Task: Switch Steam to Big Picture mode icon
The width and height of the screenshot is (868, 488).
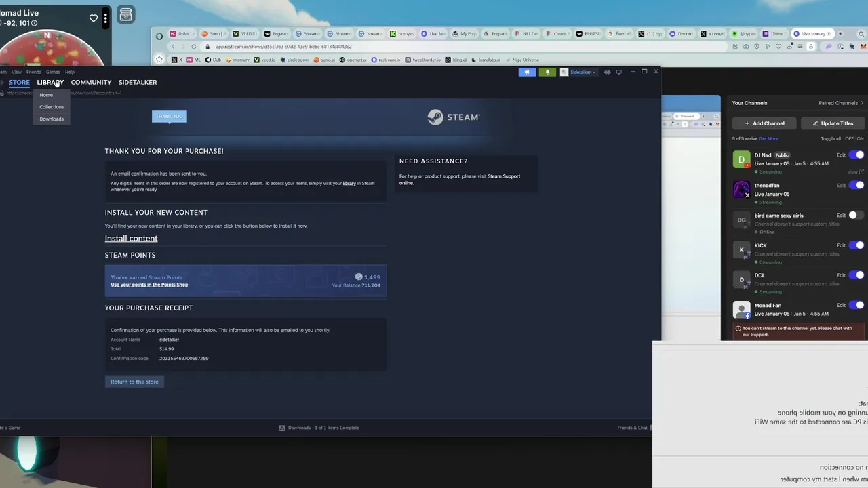Action: [x=618, y=72]
